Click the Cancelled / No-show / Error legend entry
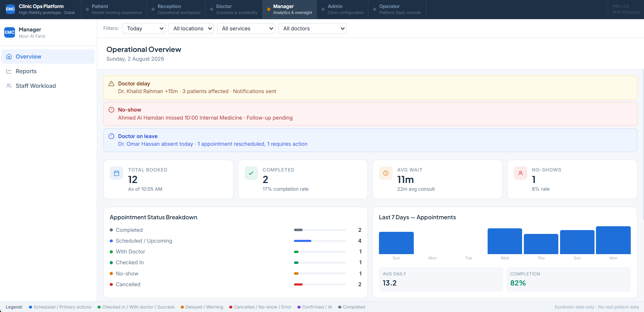 point(260,307)
